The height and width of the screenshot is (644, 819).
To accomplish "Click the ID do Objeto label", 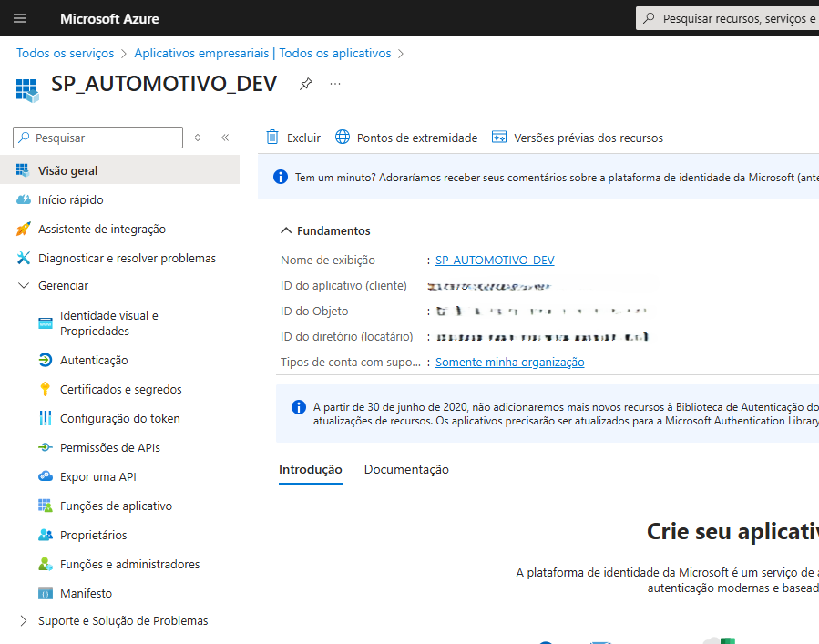I will click(314, 311).
